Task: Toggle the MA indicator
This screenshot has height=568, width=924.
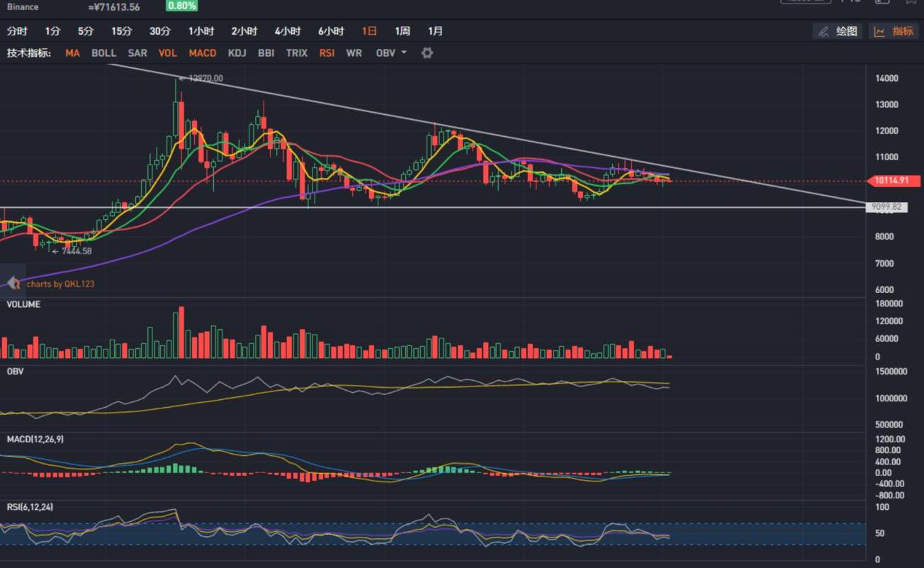Action: (x=72, y=53)
